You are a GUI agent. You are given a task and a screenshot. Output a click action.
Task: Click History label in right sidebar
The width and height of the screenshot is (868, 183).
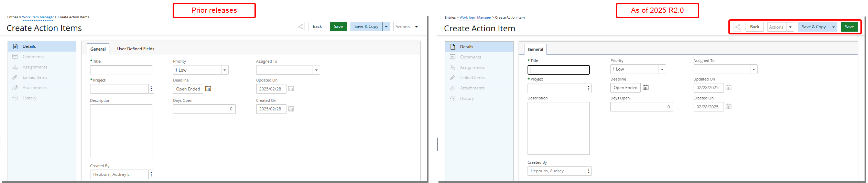coord(467,98)
